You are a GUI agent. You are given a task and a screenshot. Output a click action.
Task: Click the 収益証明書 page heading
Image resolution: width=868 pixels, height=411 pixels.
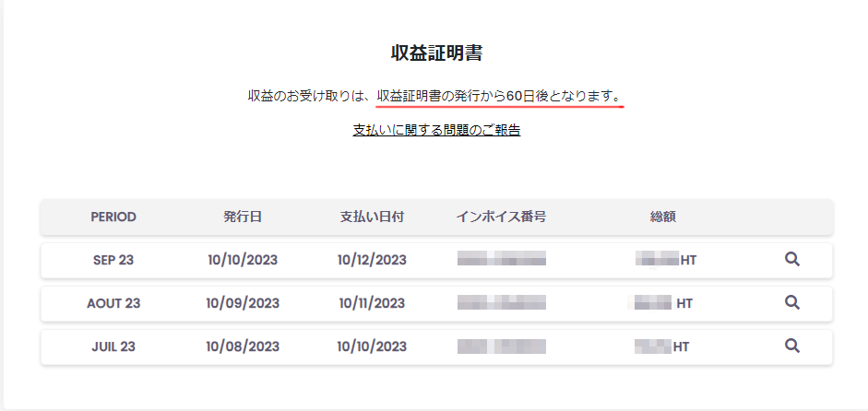click(436, 53)
